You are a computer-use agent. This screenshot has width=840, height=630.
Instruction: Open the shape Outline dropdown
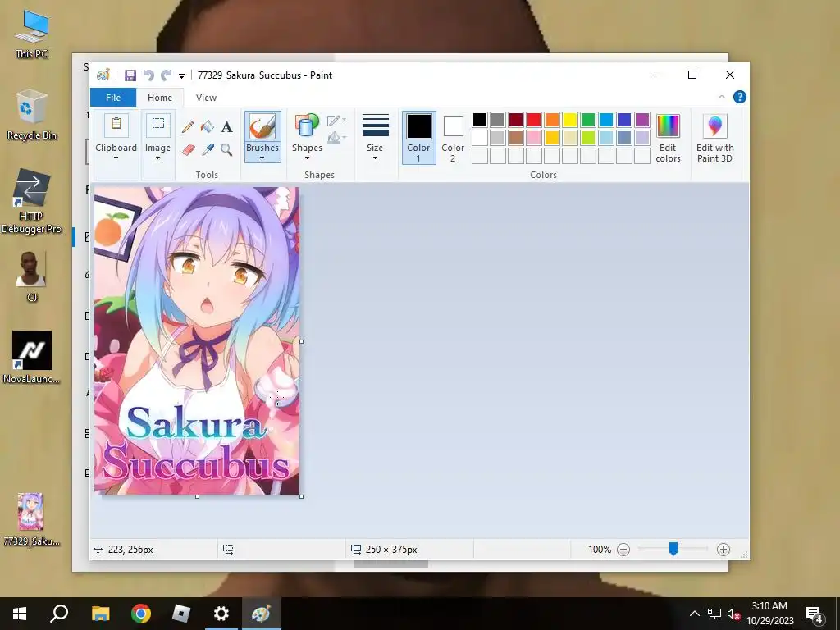click(336, 120)
